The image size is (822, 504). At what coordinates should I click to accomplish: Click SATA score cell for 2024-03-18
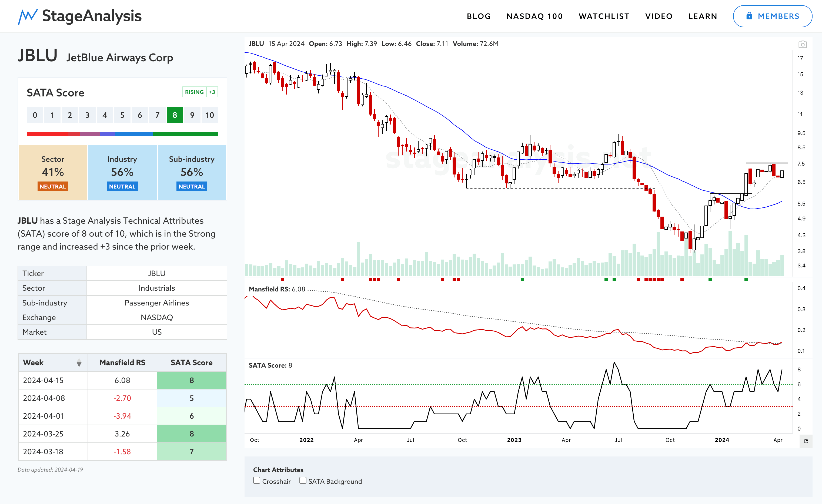(192, 452)
